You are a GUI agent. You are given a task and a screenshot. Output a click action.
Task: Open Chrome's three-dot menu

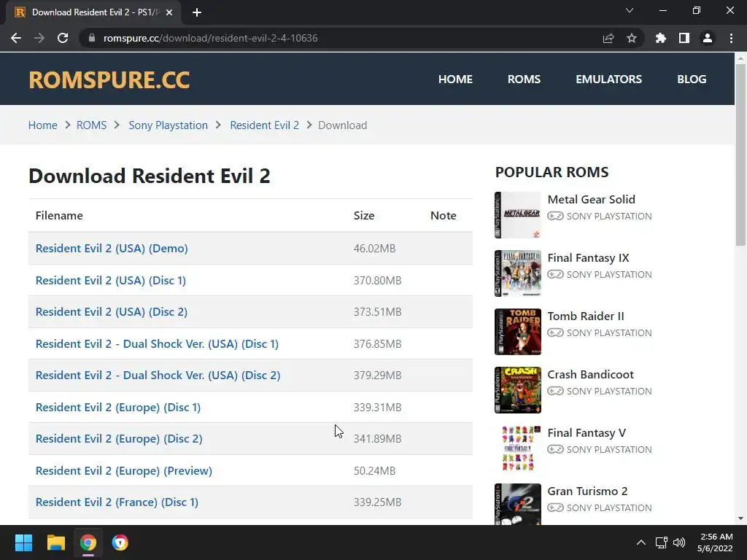point(731,38)
